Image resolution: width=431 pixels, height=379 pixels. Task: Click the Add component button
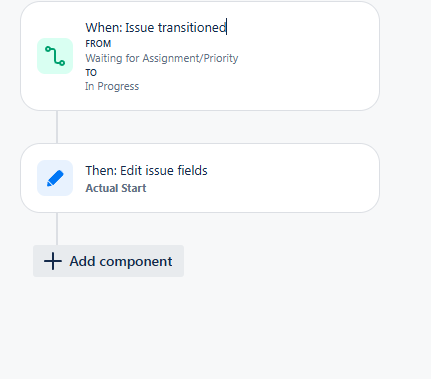point(108,261)
